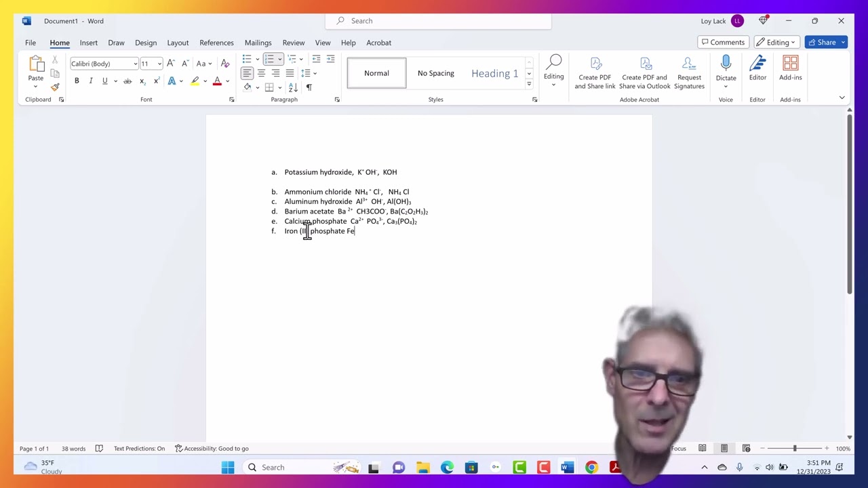The image size is (868, 488).
Task: Toggle Bold formatting
Action: click(x=77, y=81)
